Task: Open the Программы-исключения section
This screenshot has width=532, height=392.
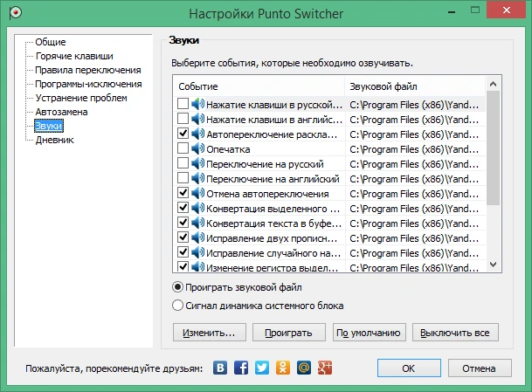Action: [88, 84]
